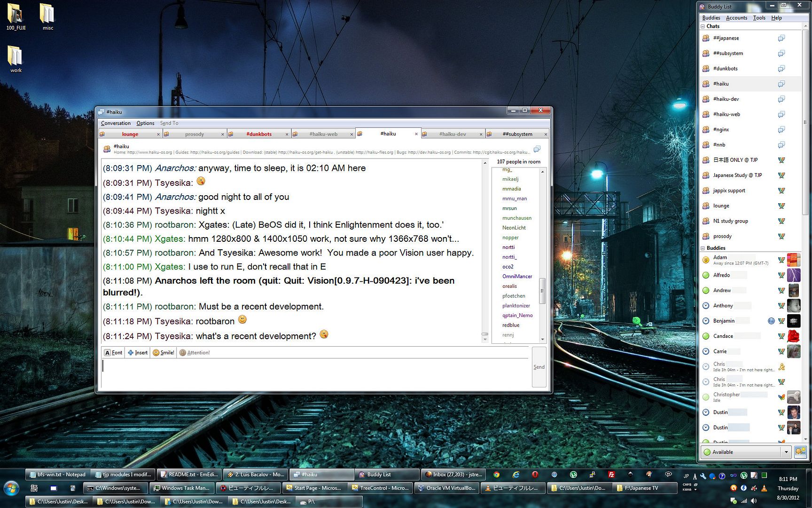Click the new message icon beside status selector
The image size is (812, 508).
point(800,452)
